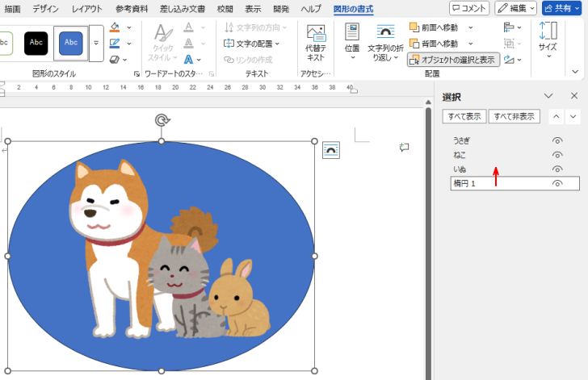The height and width of the screenshot is (380, 588).
Task: Open the 位置 position tool
Action: [x=352, y=35]
